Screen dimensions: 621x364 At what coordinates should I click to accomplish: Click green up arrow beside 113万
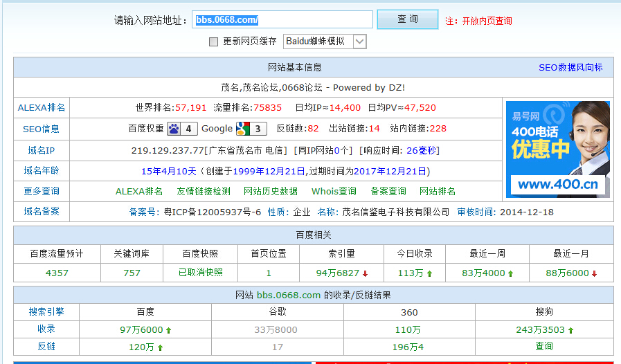(x=429, y=273)
